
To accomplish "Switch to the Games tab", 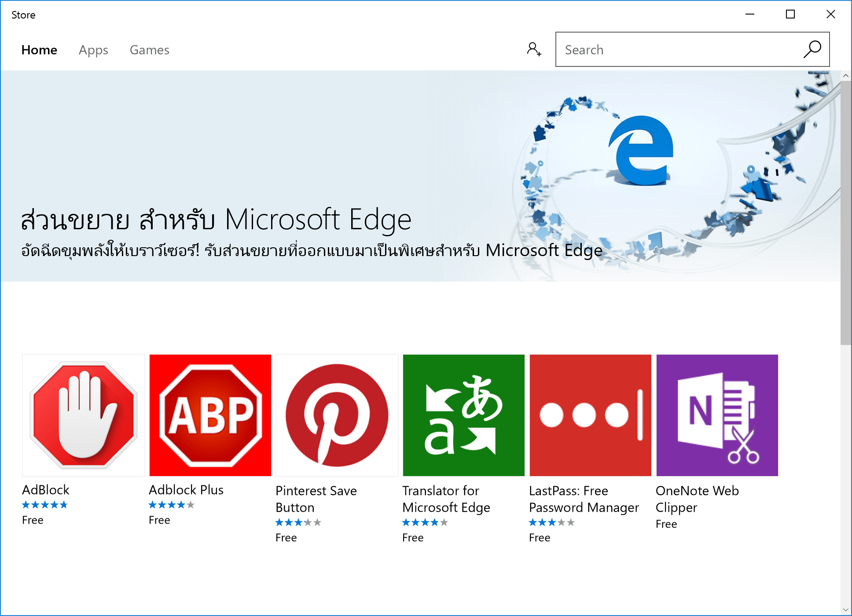I will (x=149, y=50).
